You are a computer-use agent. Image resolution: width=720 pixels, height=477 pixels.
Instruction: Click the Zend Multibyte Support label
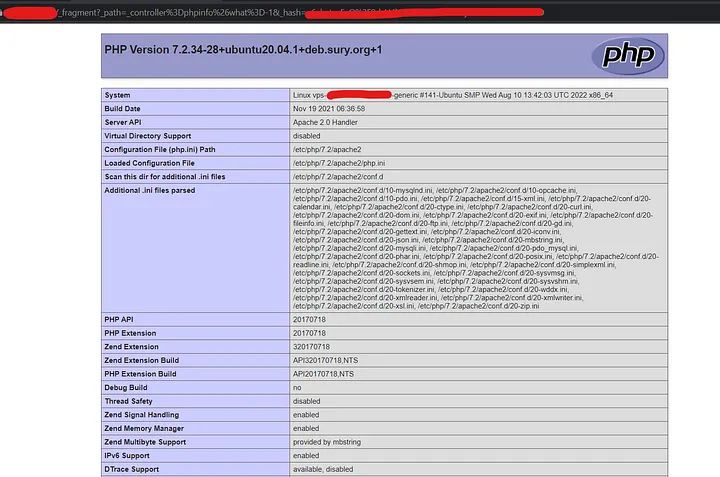pos(145,442)
